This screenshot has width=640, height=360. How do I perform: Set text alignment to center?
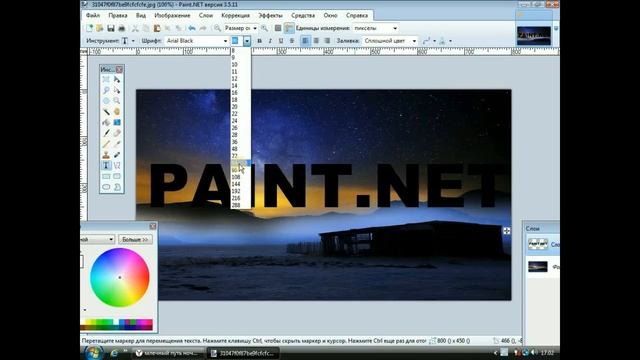click(316, 41)
